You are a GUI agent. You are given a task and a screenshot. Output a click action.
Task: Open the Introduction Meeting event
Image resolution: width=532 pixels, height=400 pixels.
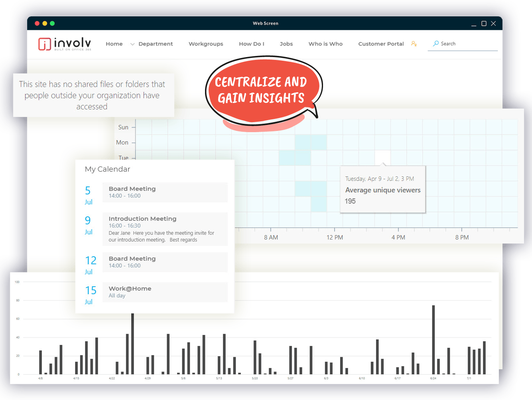pos(165,229)
